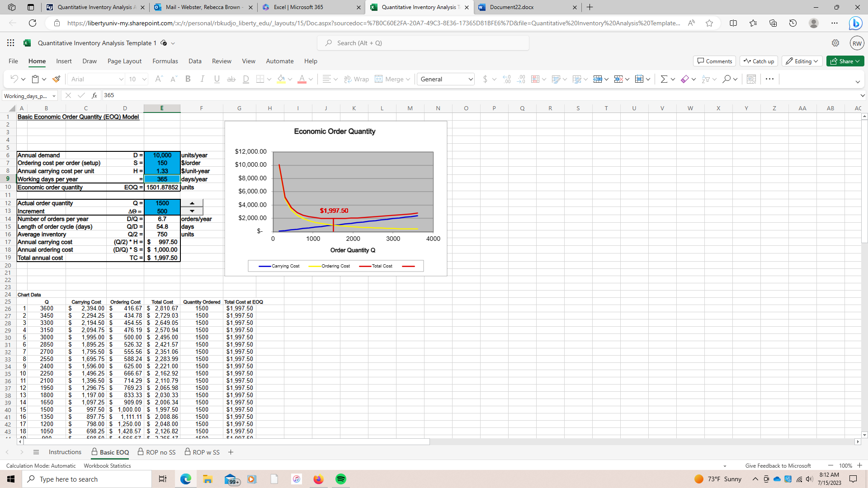This screenshot has height=488, width=868.
Task: Select cell E6 containing 10,000
Action: [162, 155]
